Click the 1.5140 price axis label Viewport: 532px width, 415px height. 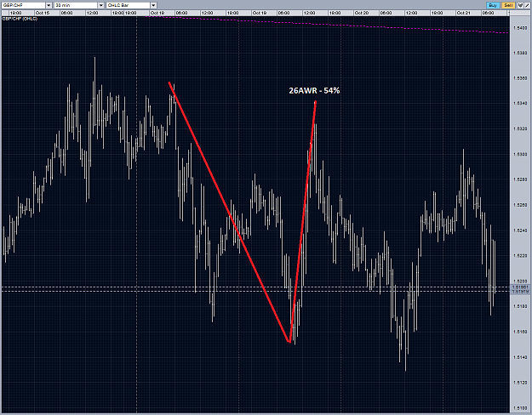520,357
